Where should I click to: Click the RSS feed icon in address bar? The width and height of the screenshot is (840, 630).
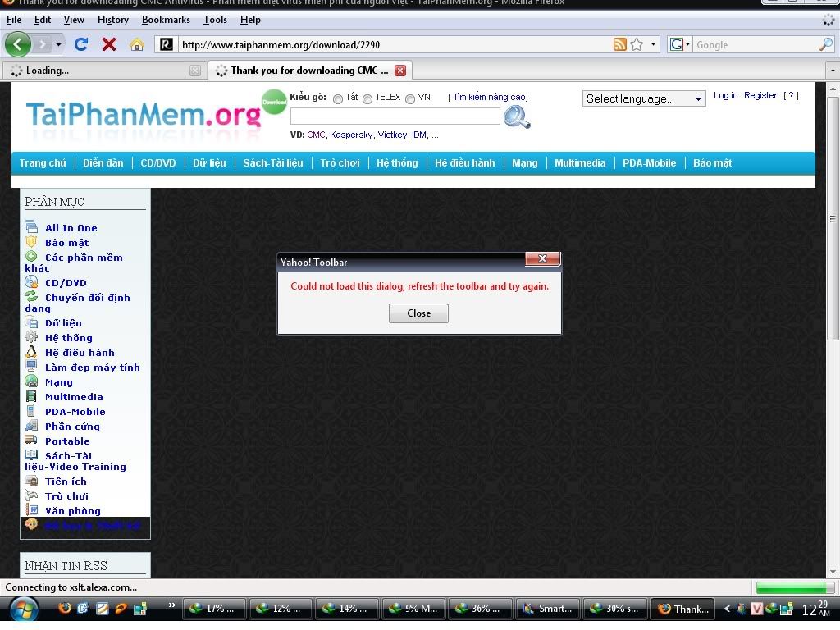click(621, 45)
